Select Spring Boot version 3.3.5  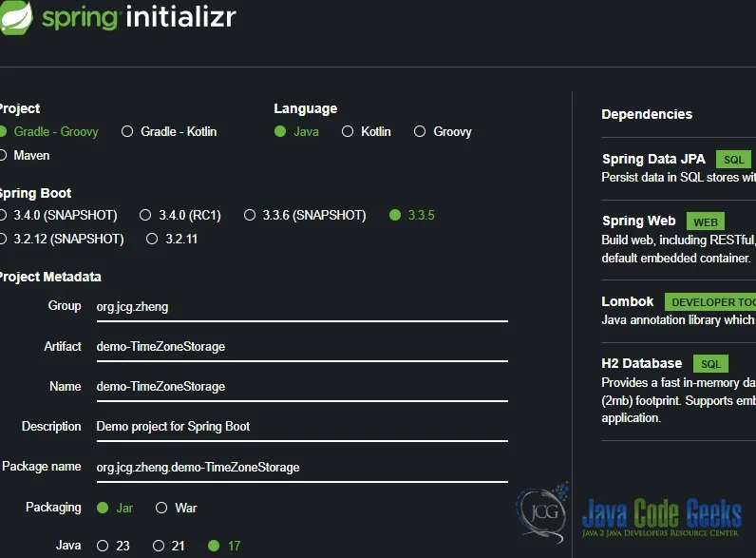412,215
